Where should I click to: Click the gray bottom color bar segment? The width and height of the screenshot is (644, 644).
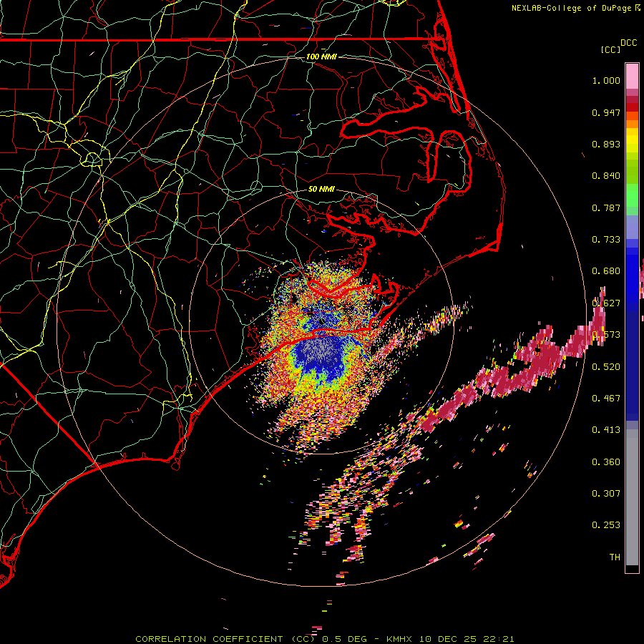click(x=632, y=497)
